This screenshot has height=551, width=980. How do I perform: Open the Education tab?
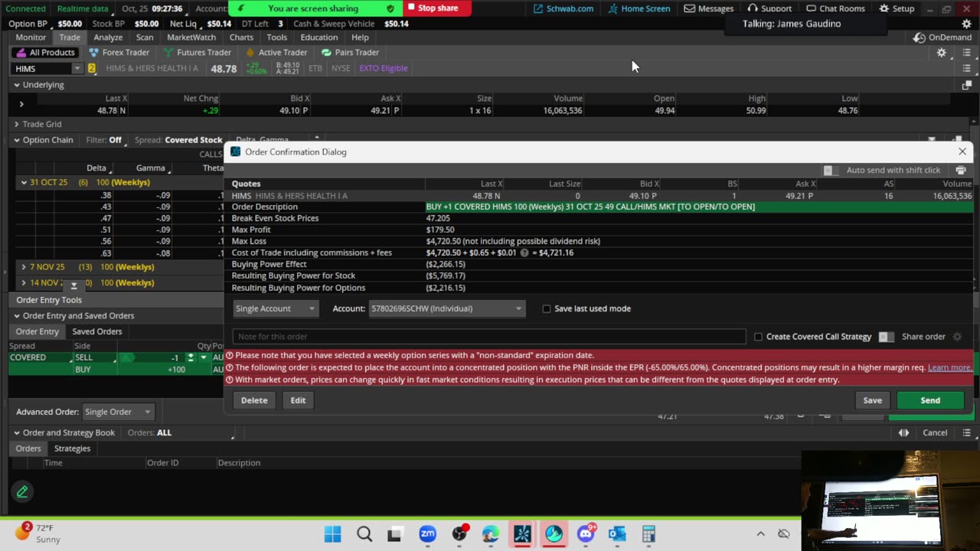(x=319, y=37)
